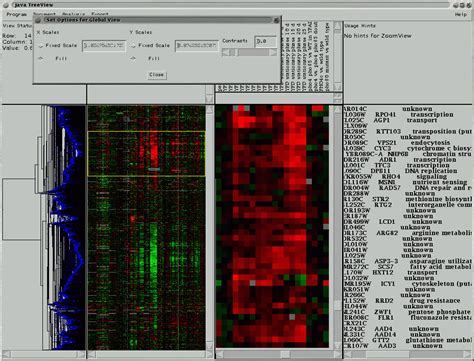Click the Close button in options dialog
474x361 pixels.
point(156,75)
